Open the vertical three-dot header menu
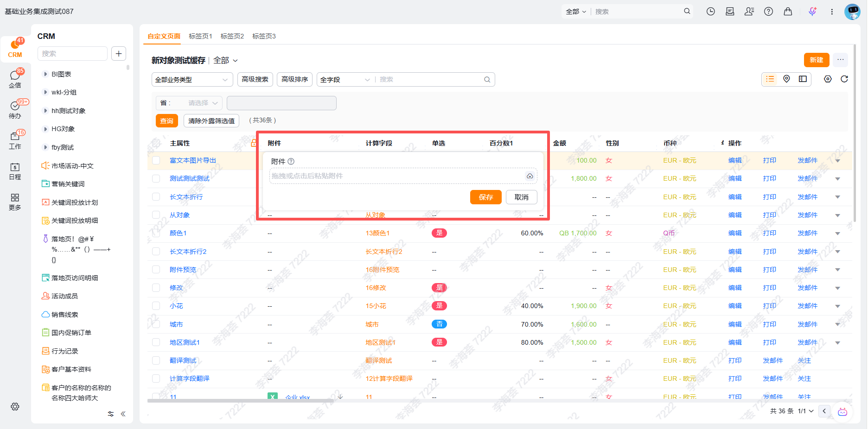The image size is (868, 429). tap(832, 12)
